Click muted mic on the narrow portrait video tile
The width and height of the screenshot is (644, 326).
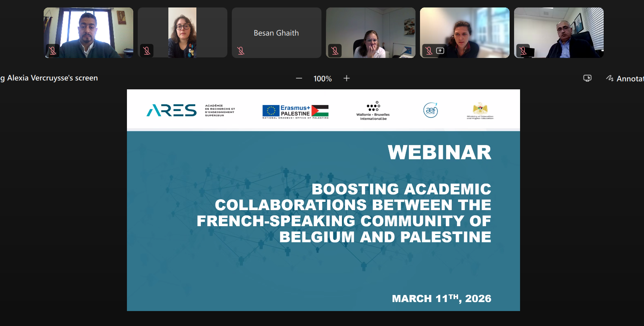[147, 50]
